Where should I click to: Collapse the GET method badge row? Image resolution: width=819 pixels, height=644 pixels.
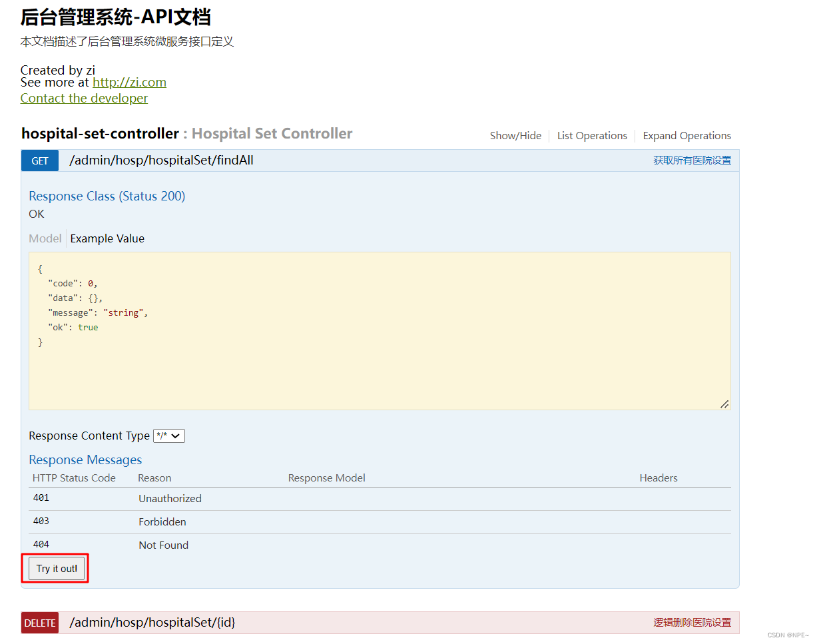(40, 161)
